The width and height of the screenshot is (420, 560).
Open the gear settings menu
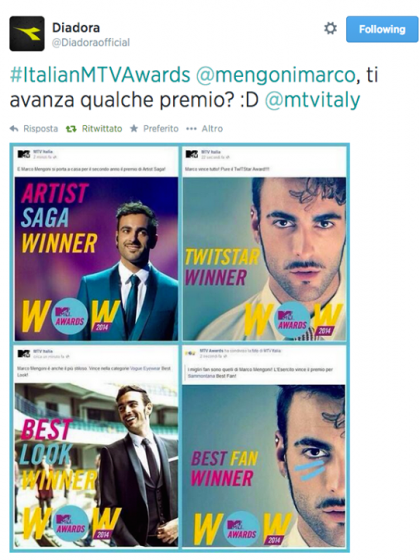[330, 29]
